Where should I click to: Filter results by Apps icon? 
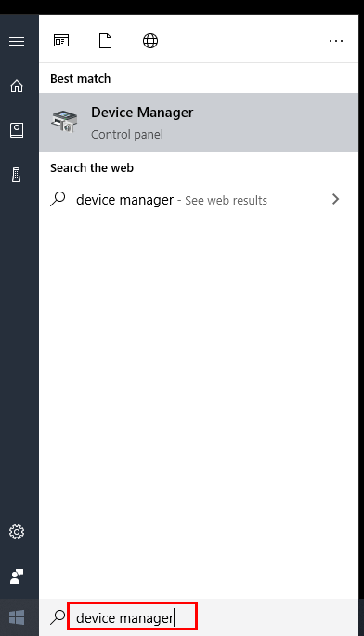(x=61, y=41)
